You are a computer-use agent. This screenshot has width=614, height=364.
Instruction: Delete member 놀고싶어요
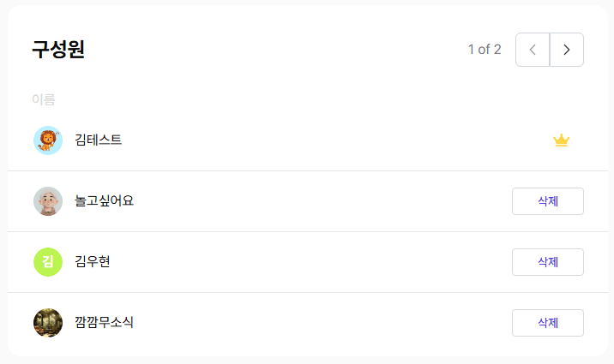tap(547, 201)
